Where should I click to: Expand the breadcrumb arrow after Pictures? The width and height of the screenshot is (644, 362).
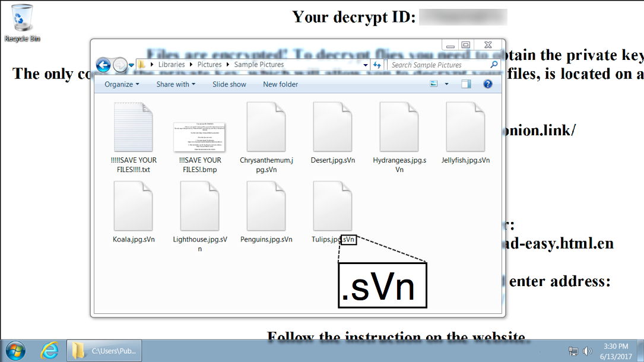point(227,65)
